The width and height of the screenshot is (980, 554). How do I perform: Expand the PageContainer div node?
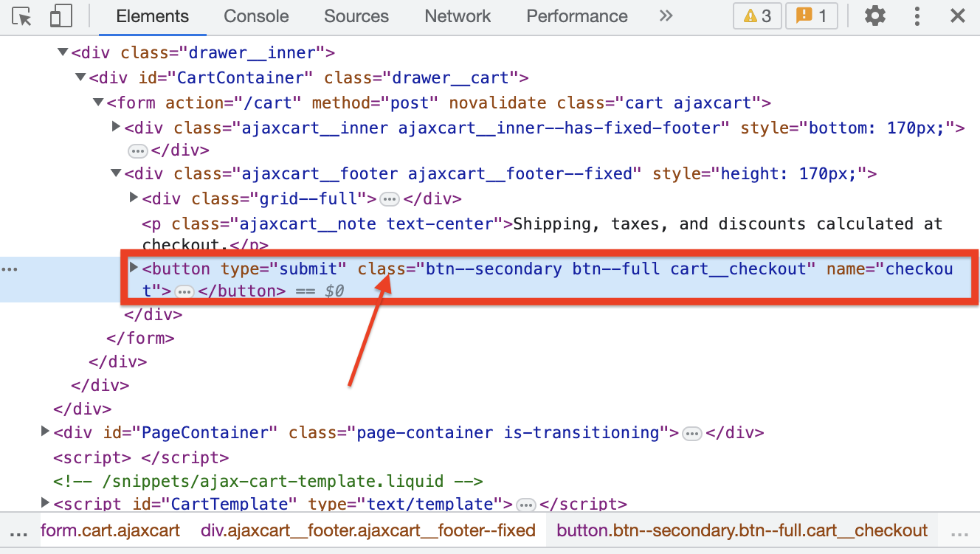click(45, 432)
